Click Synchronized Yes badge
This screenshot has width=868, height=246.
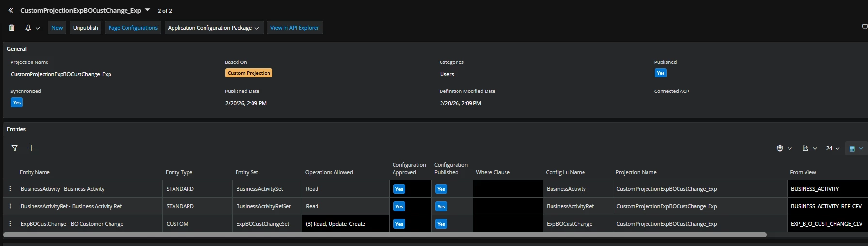[17, 103]
